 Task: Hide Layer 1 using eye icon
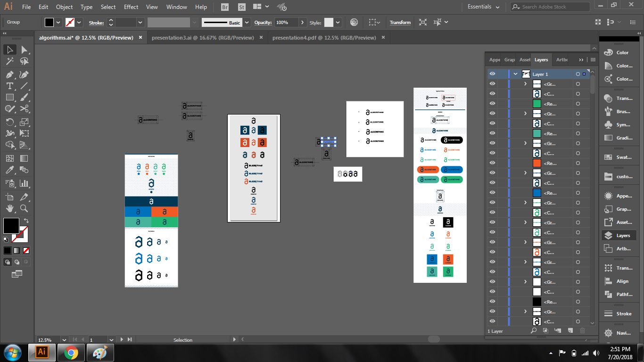point(492,74)
